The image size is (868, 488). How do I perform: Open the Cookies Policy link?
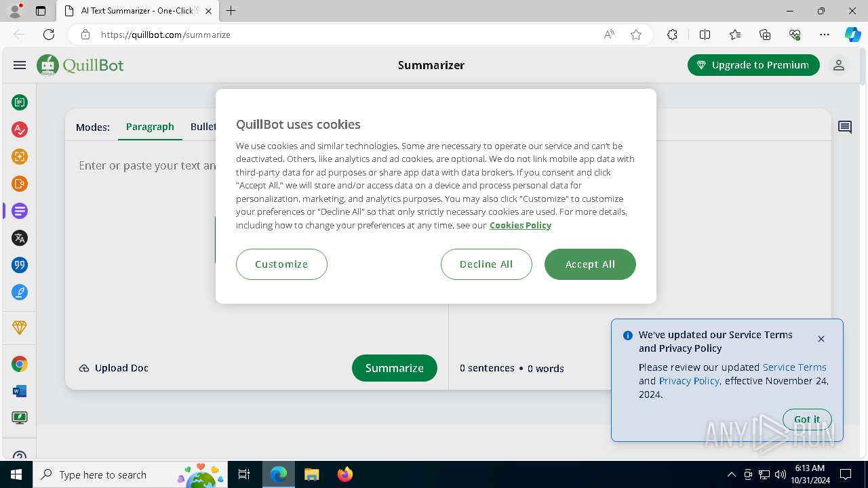[x=520, y=225]
